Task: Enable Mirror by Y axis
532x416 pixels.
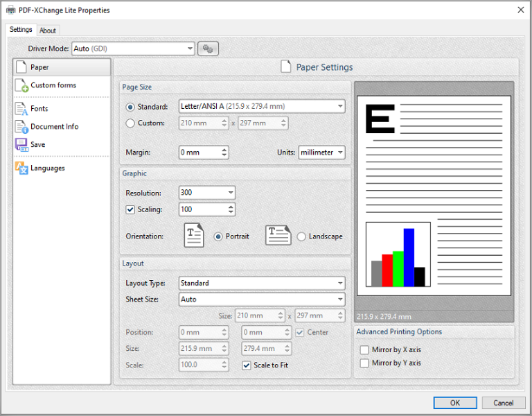Action: pos(364,363)
